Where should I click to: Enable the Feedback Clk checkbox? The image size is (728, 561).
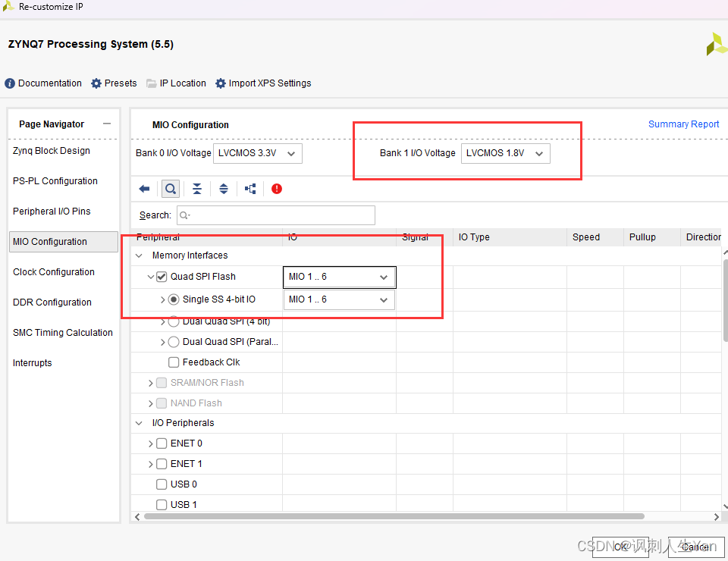tap(174, 362)
